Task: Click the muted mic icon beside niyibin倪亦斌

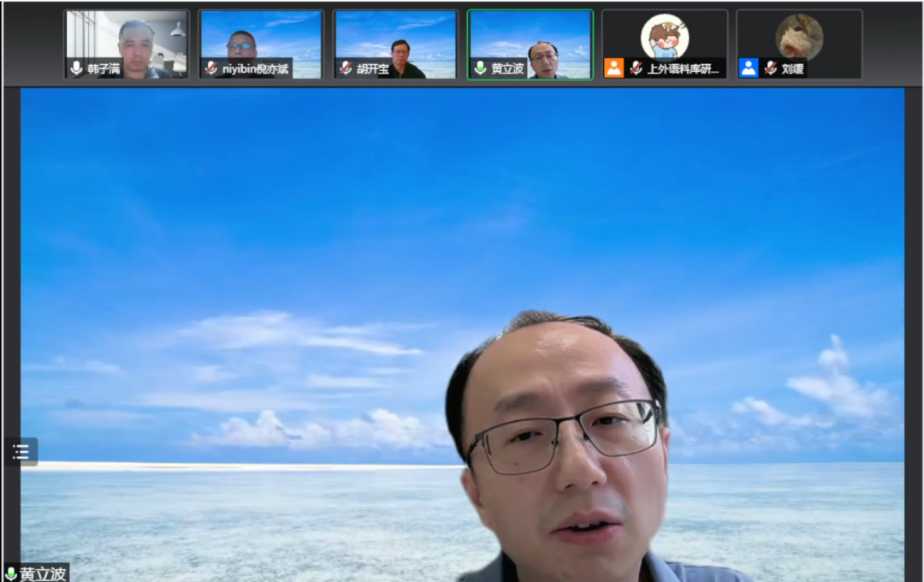Action: (x=210, y=68)
